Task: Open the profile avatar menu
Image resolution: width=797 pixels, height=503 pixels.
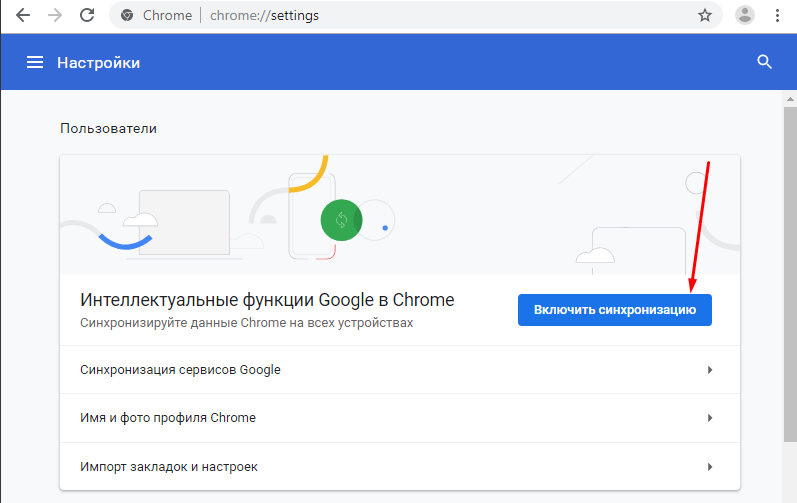Action: (x=745, y=15)
